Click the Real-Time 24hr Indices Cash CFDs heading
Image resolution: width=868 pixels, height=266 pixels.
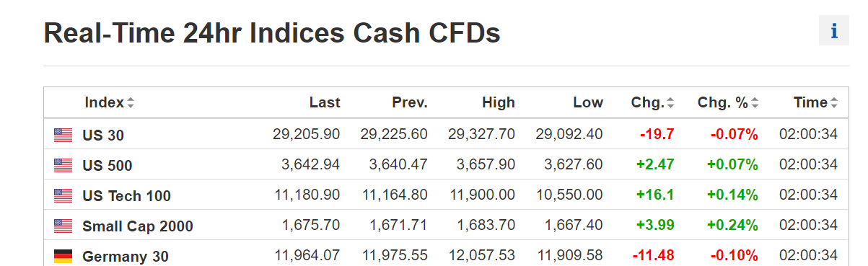pos(272,33)
